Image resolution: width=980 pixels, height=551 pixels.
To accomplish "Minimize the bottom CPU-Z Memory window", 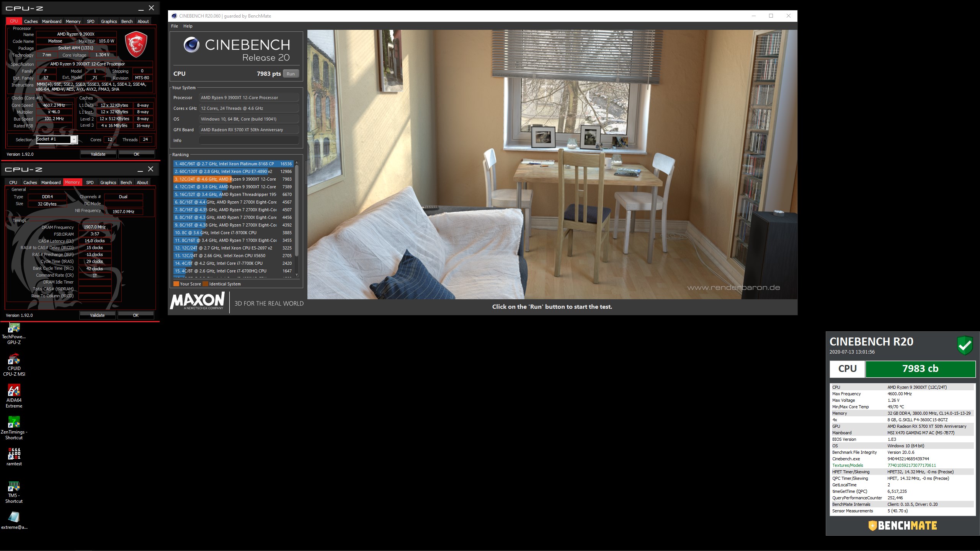I will click(x=140, y=169).
